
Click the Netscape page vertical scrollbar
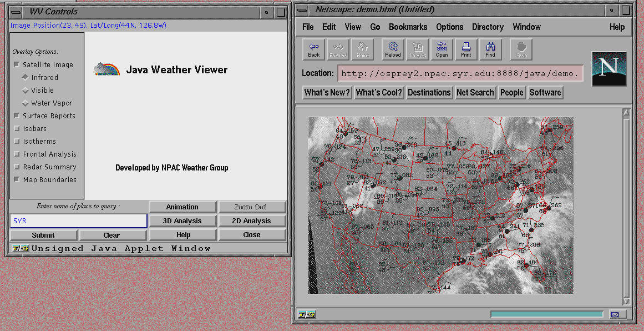click(x=626, y=207)
